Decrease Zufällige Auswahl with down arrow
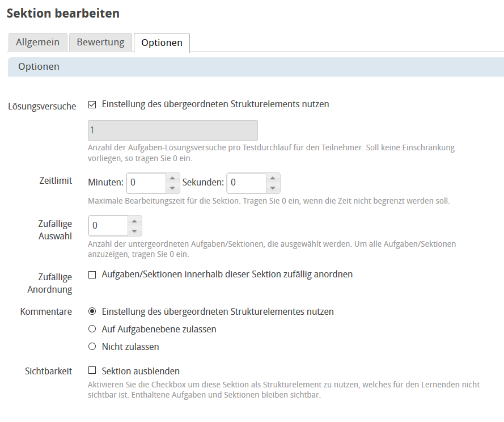 coord(134,231)
